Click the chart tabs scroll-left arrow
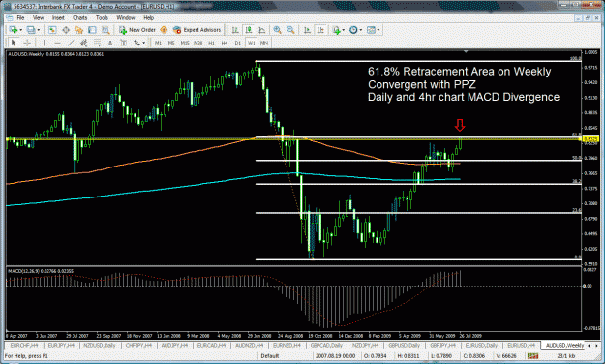The image size is (605, 364). pos(589,345)
